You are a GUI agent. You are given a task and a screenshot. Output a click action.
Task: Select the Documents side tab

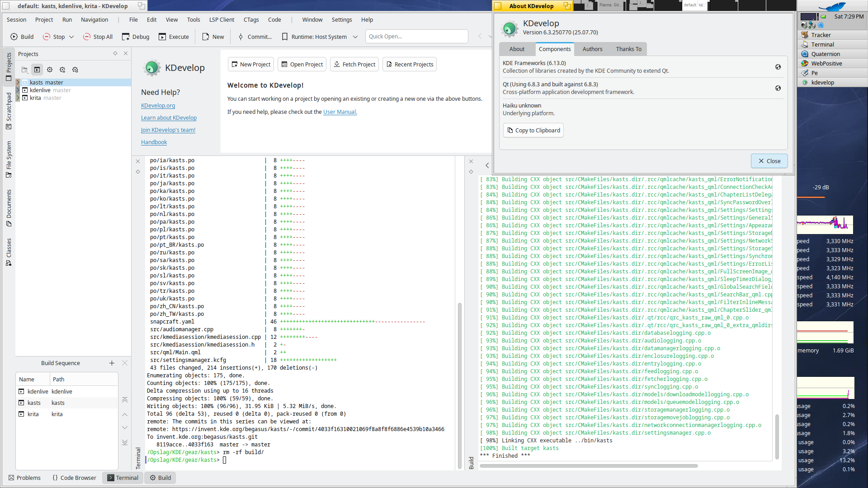9,208
